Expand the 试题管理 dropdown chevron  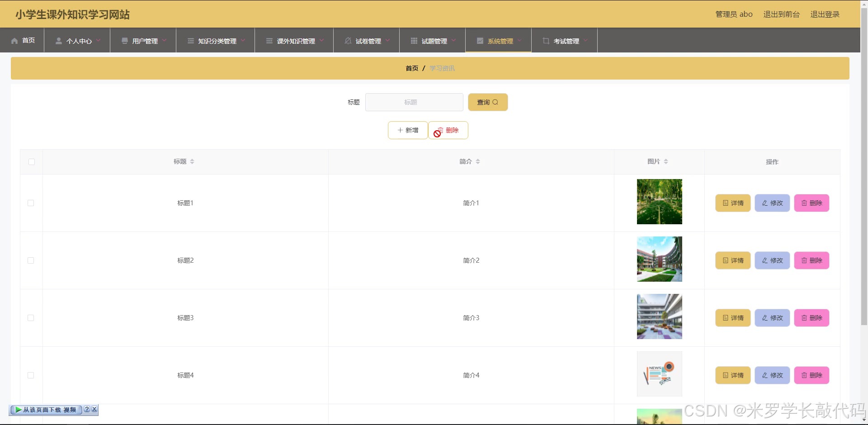[x=453, y=40]
